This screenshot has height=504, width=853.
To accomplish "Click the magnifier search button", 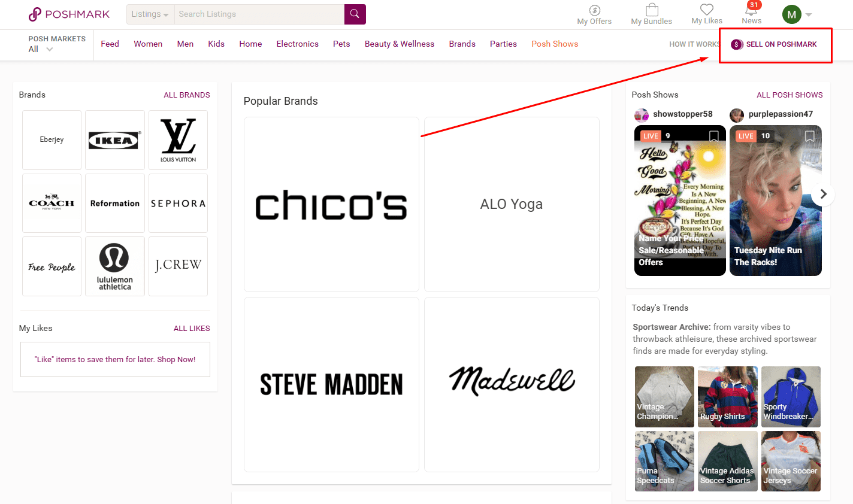I will click(355, 14).
